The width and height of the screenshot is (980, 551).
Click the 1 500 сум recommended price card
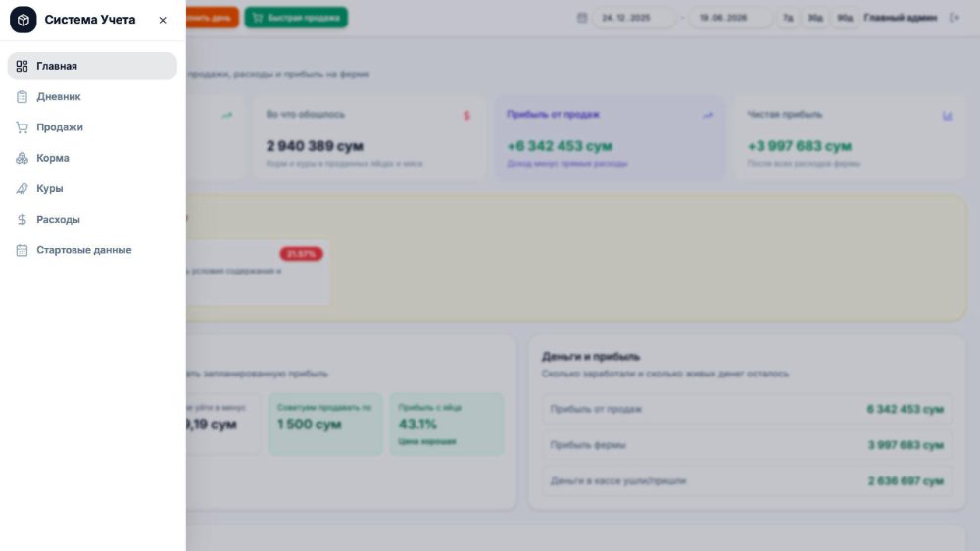click(x=325, y=424)
